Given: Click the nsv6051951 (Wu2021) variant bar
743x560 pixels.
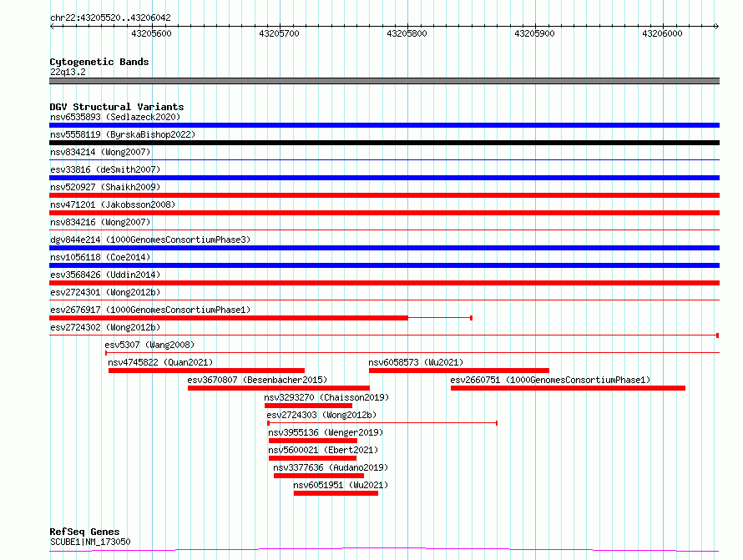Looking at the screenshot, I should (x=336, y=493).
